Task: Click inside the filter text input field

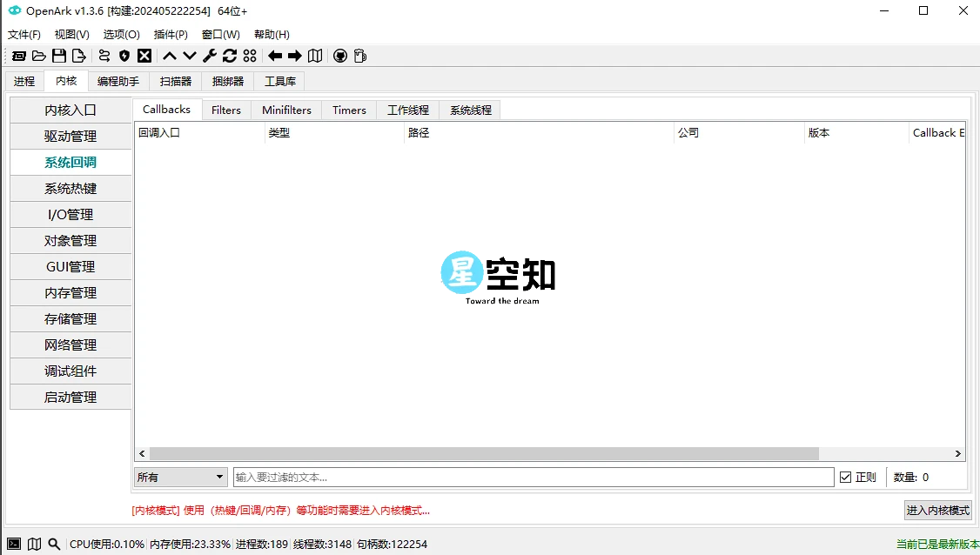Action: point(531,476)
